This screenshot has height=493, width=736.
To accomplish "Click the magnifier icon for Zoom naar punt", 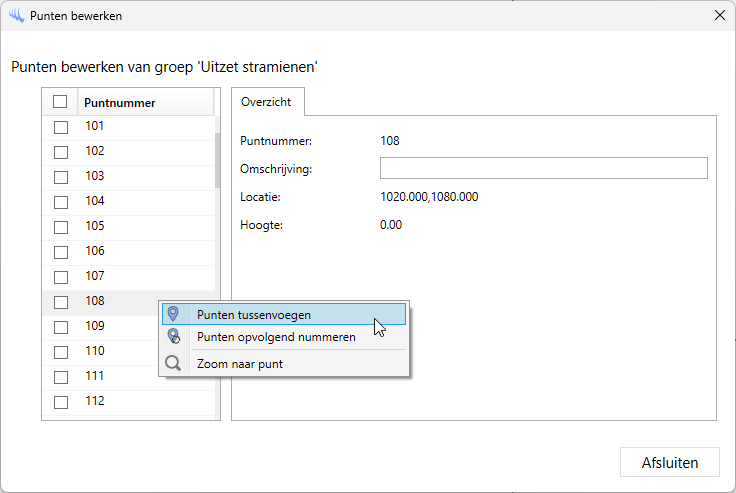I will coord(174,364).
